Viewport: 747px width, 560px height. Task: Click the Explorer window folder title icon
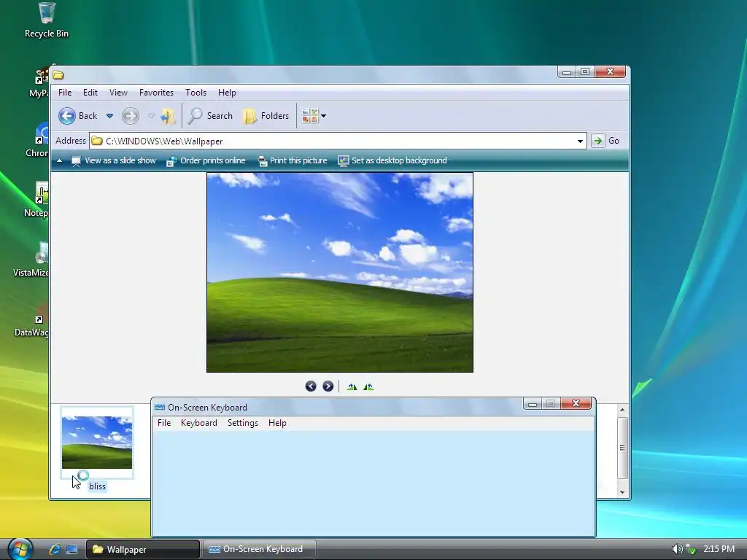pos(58,75)
